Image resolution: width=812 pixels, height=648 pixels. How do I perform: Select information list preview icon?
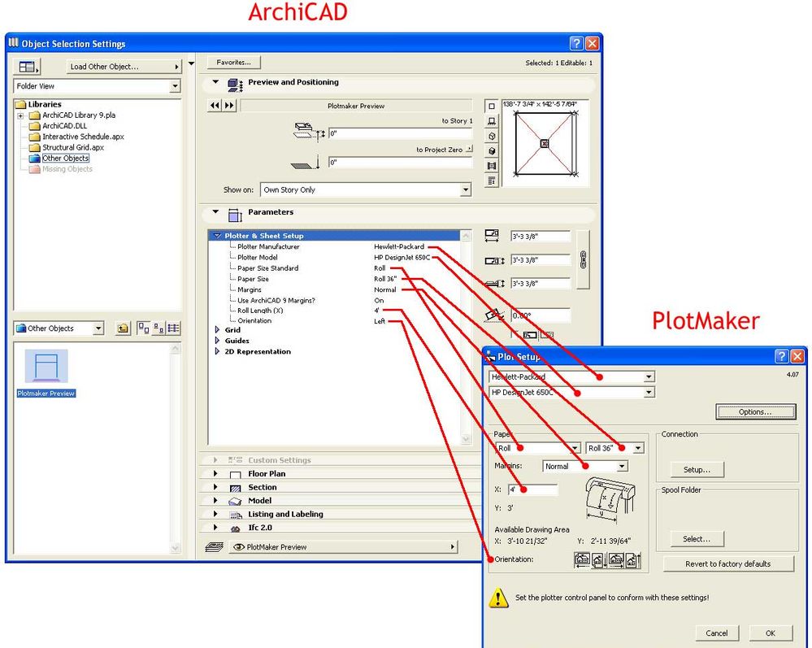click(492, 180)
